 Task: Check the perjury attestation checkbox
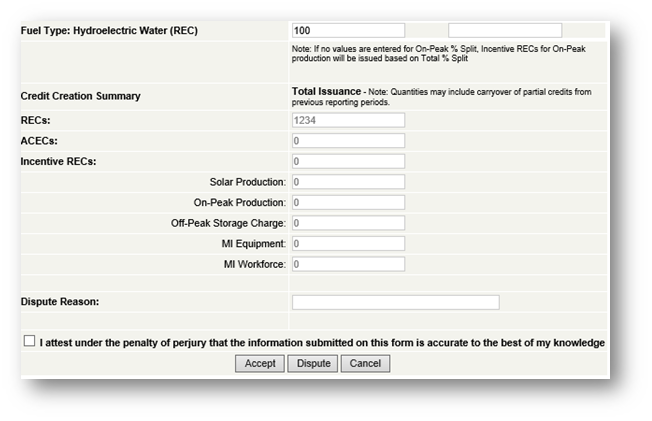point(29,341)
